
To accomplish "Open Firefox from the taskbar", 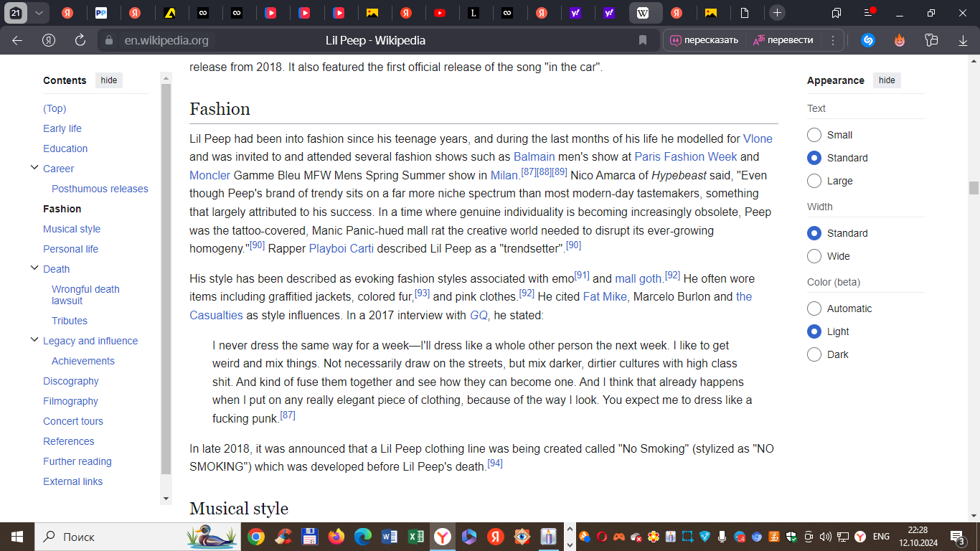I will point(336,536).
